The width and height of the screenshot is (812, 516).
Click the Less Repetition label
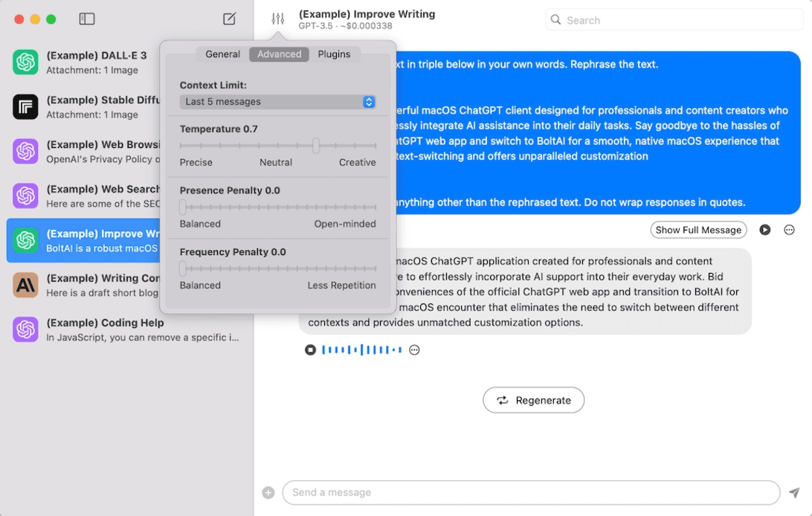coord(342,286)
